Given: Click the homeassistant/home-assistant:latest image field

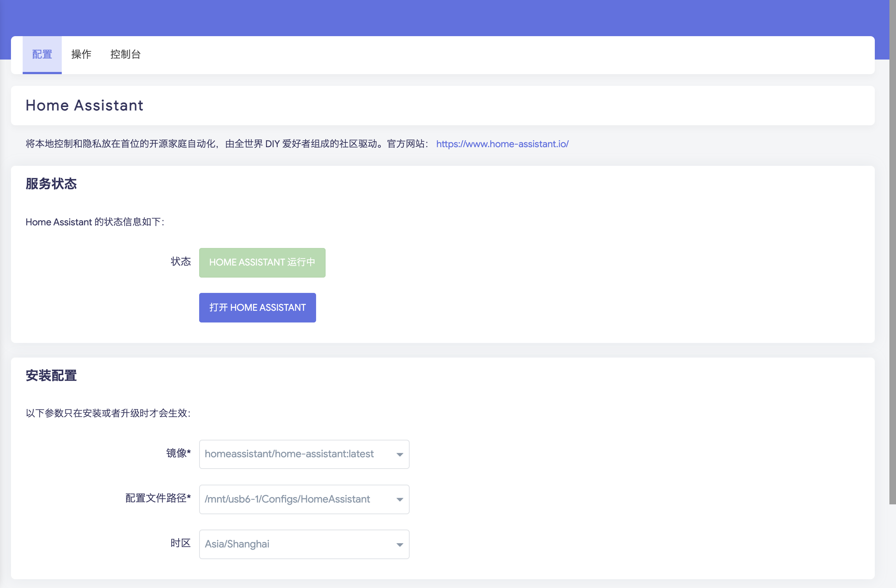Looking at the screenshot, I should (304, 454).
